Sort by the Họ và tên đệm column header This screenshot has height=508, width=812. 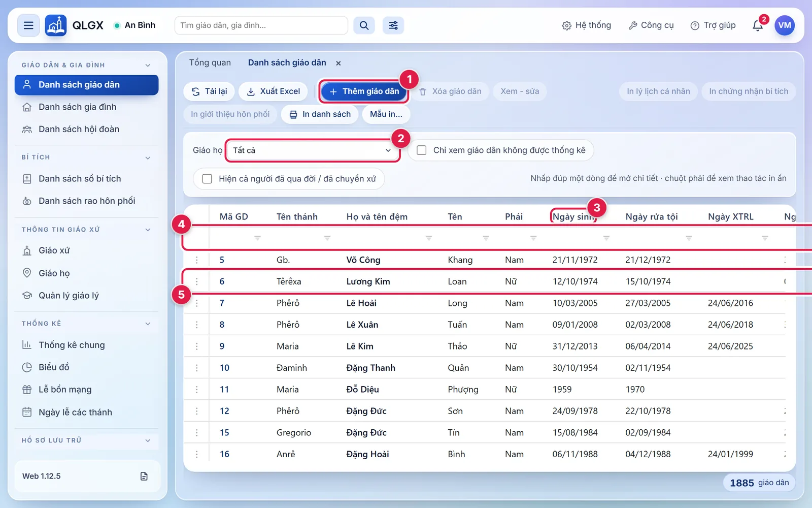point(377,217)
